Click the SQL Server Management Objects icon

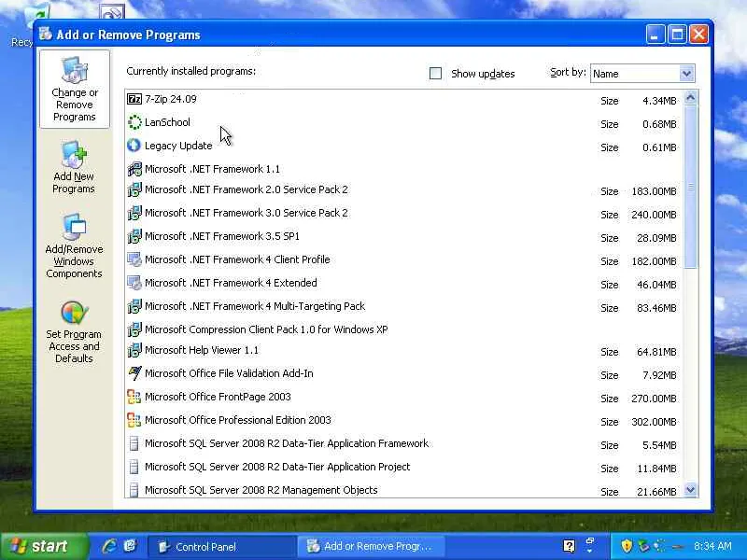coord(134,490)
